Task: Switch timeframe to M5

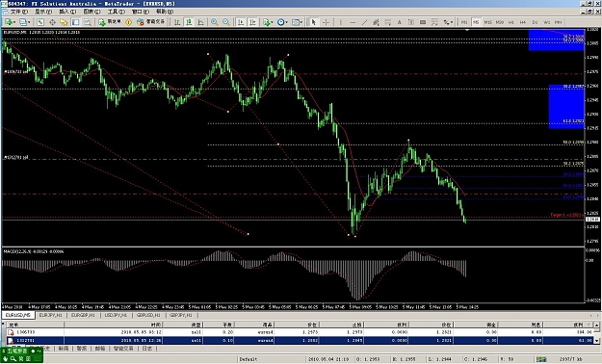Action: (476, 22)
